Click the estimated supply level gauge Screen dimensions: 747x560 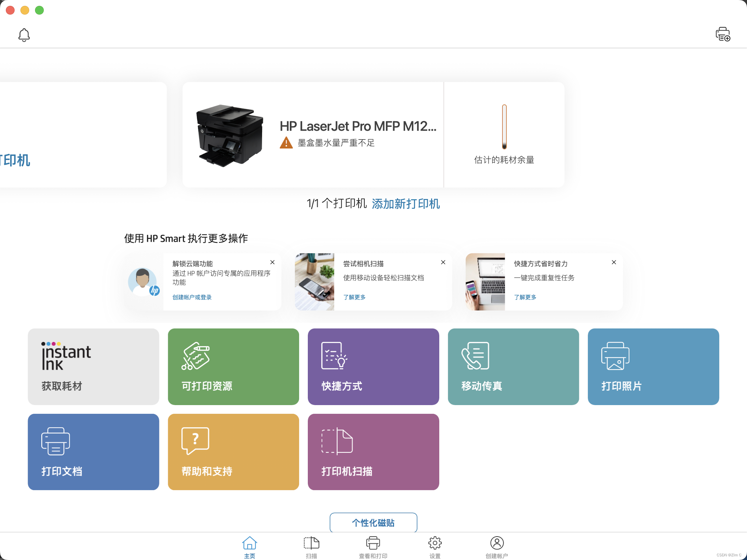[x=504, y=127]
